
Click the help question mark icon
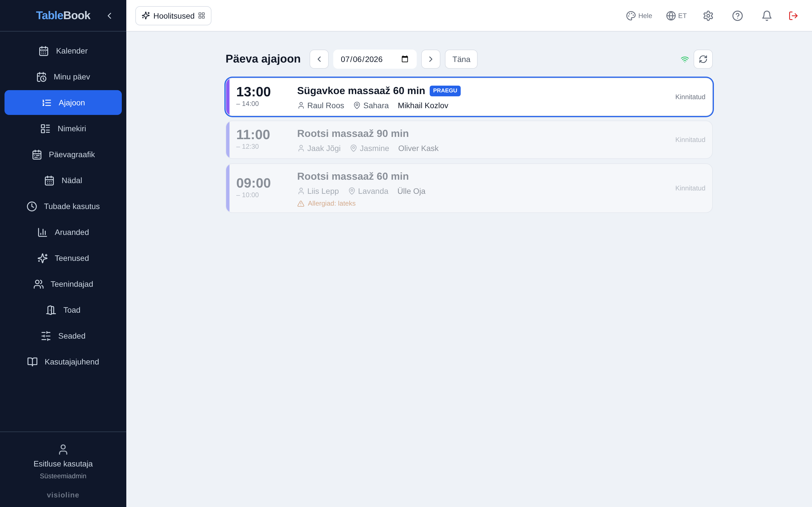[x=737, y=16]
